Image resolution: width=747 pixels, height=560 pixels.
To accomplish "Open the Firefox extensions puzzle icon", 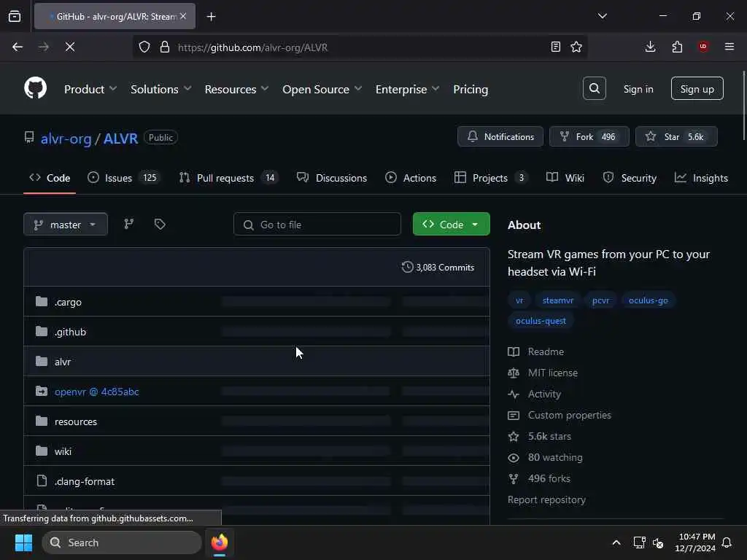I will (x=677, y=47).
